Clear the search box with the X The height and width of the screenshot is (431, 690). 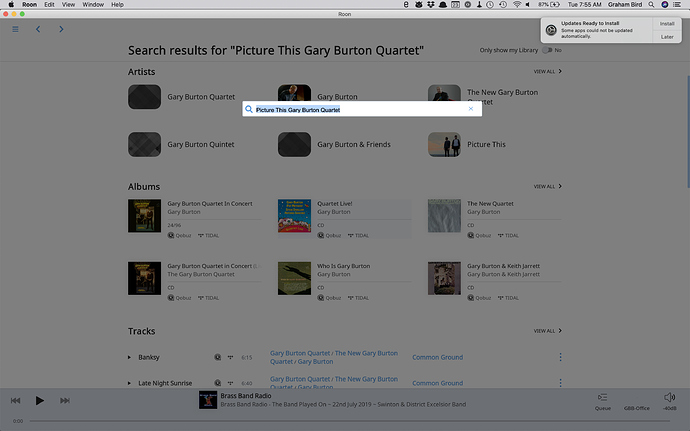point(471,109)
